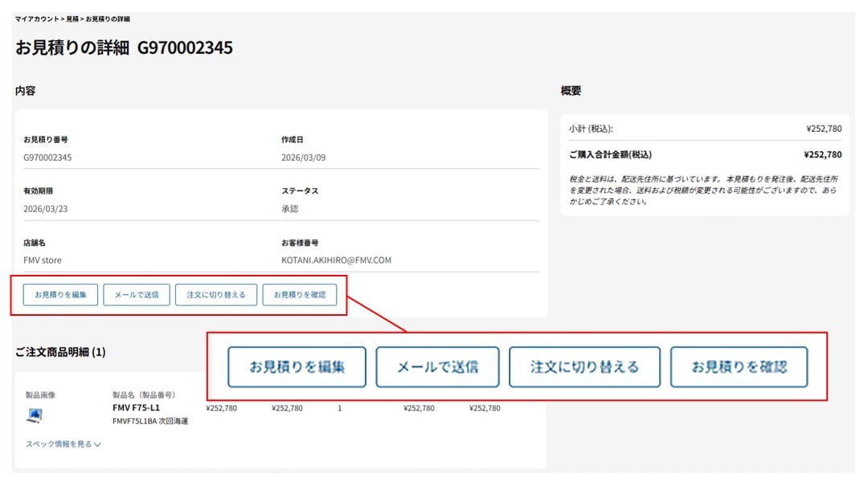Viewport: 868px width, 487px height.
Task: Click the chevron next to スペック情報を見る
Action: click(x=96, y=444)
